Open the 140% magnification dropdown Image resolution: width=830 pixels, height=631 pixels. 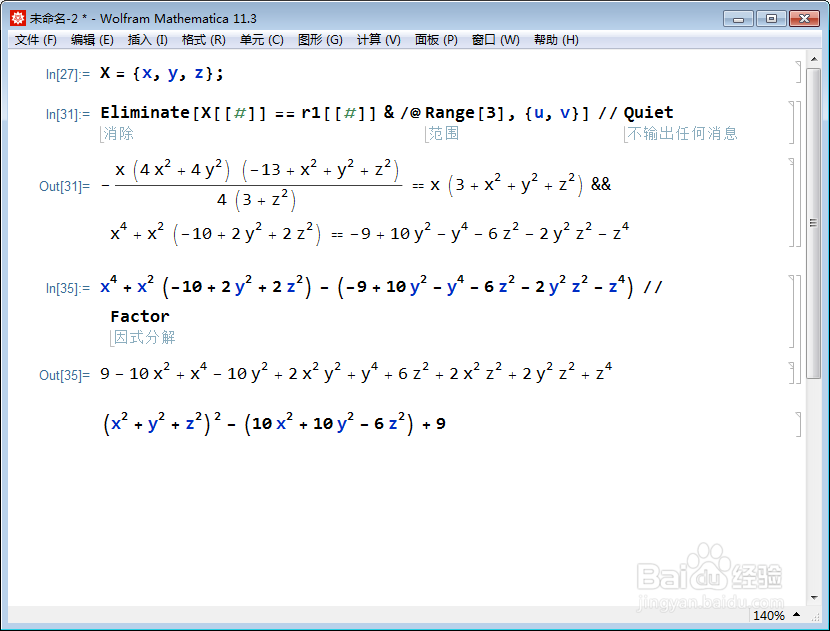[776, 615]
